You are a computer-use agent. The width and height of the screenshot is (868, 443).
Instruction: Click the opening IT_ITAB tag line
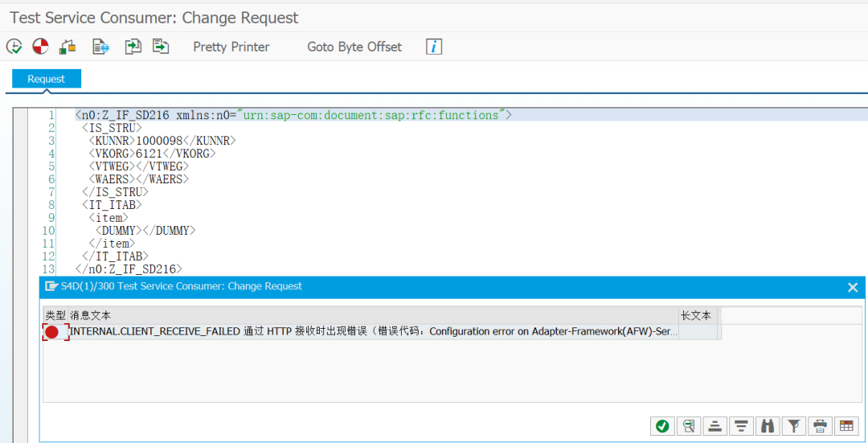click(112, 205)
